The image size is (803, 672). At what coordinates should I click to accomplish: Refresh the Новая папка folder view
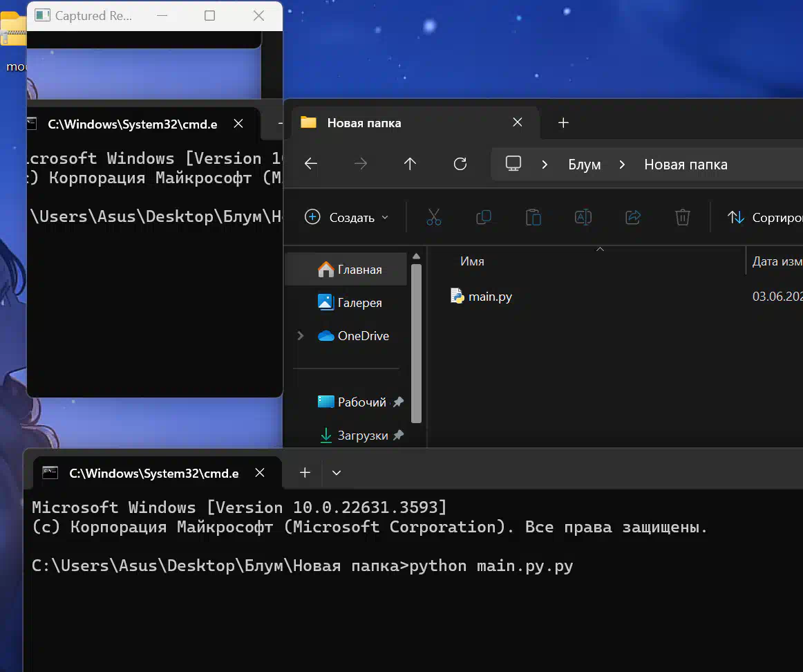pos(460,164)
